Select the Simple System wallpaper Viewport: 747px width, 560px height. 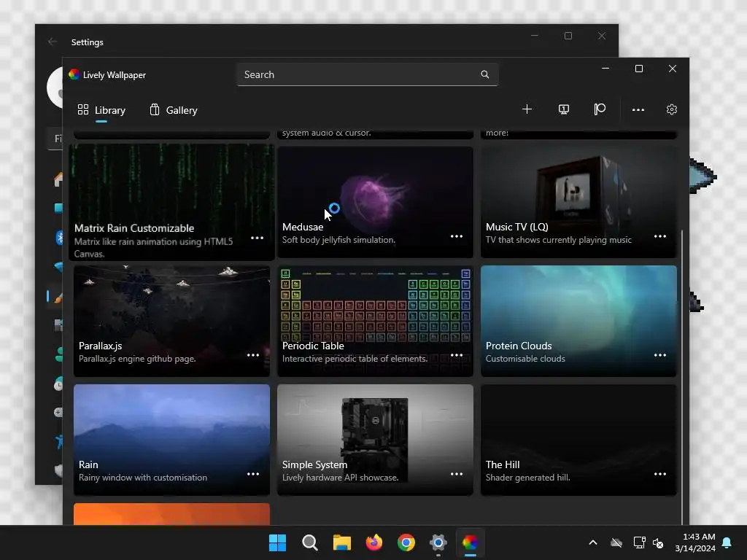(x=376, y=440)
